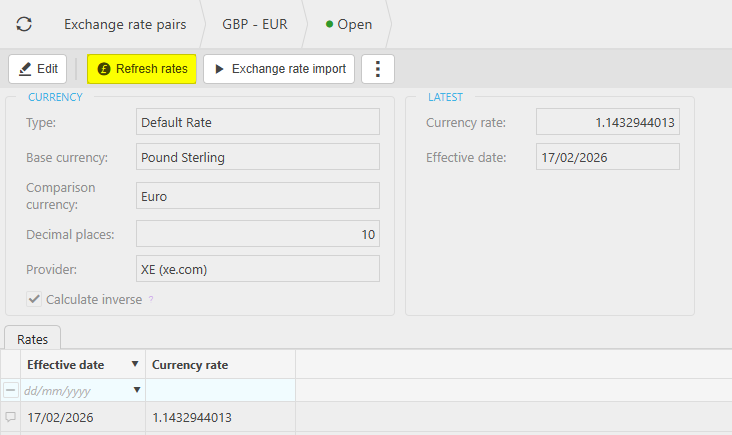Image resolution: width=732 pixels, height=435 pixels.
Task: Click the minus icon in the filter row
Action: tap(10, 390)
